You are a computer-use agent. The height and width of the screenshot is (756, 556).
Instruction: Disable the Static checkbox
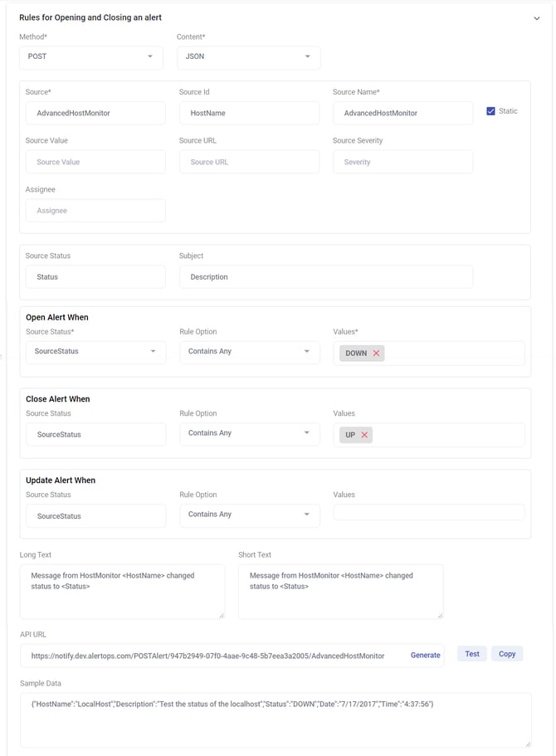pos(489,111)
